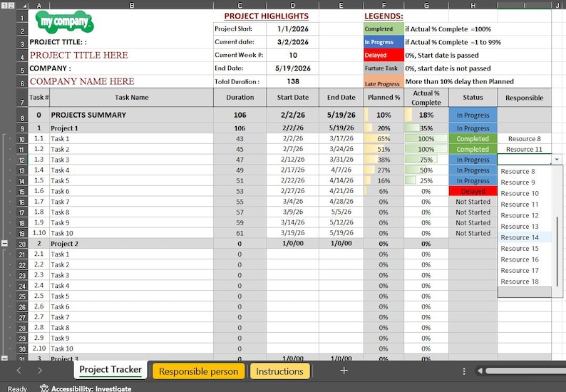Screen dimensions: 566x392
Task: Select column B header
Action: point(131,6)
